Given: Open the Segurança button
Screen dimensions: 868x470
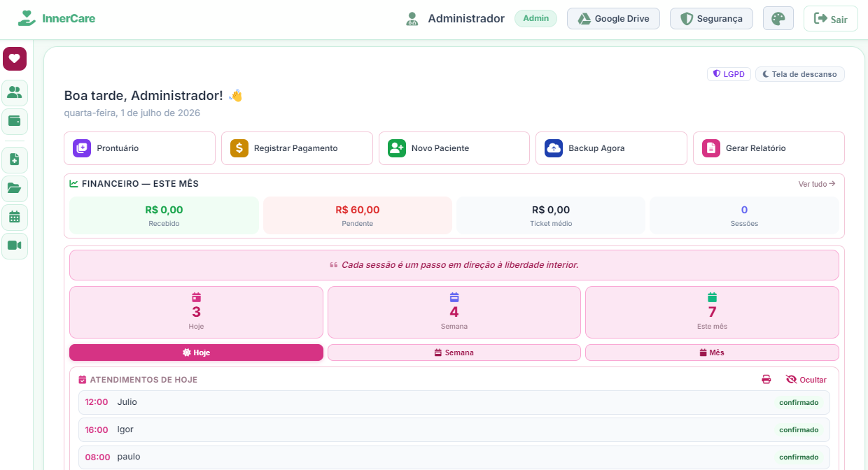Looking at the screenshot, I should tap(711, 19).
